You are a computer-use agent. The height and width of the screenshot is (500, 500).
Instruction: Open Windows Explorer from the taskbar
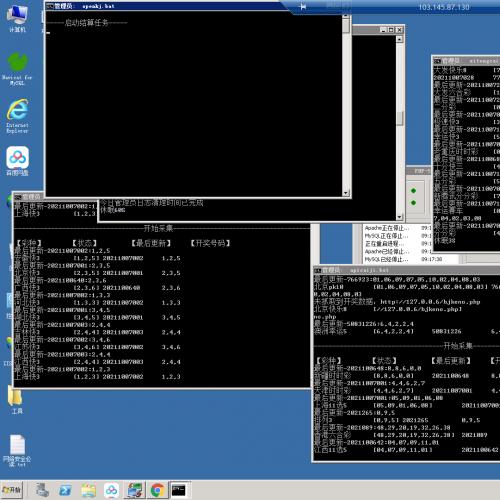88,490
